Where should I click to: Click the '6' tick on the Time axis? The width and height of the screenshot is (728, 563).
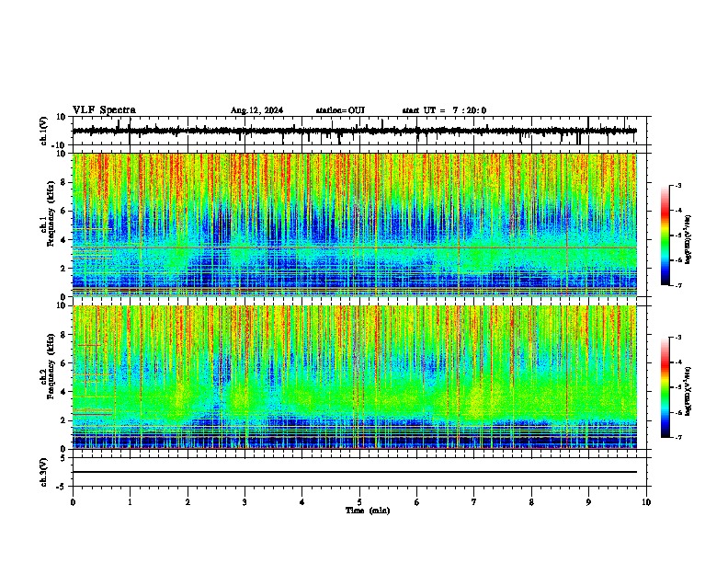(416, 502)
